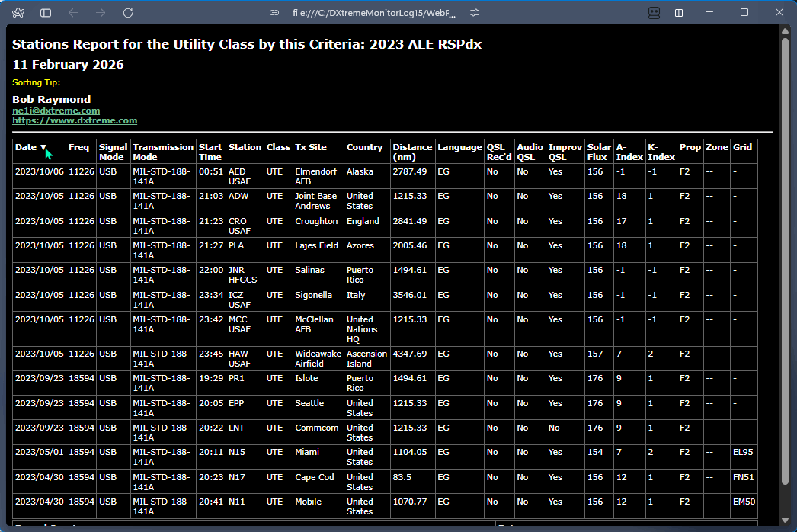This screenshot has height=532, width=797.
Task: Click the forward navigation arrow
Action: point(101,13)
